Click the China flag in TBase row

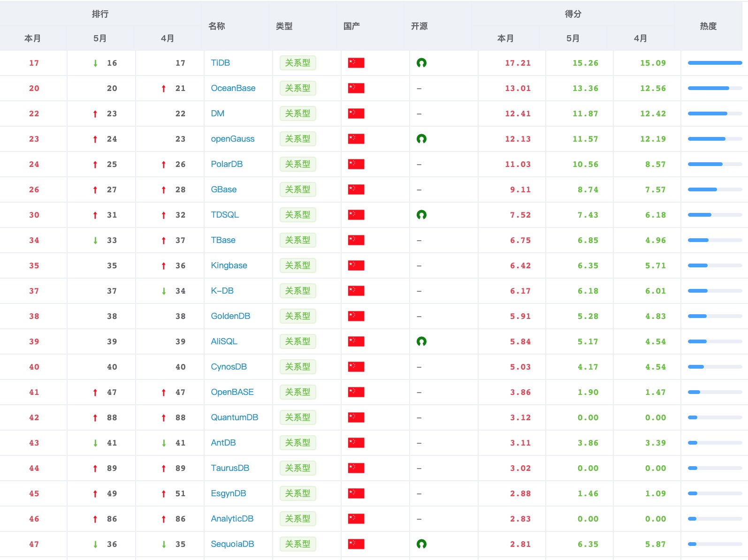(356, 240)
